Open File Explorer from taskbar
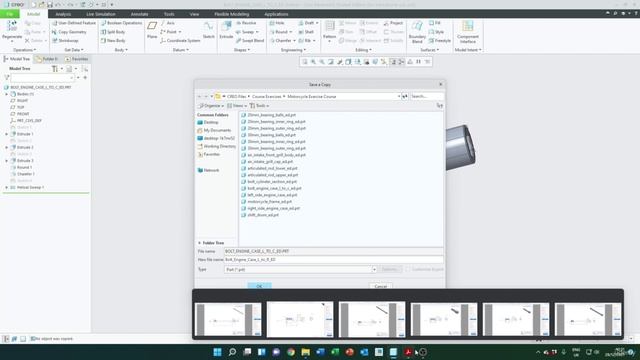Viewport: 640px width, 360px height. [x=305, y=352]
